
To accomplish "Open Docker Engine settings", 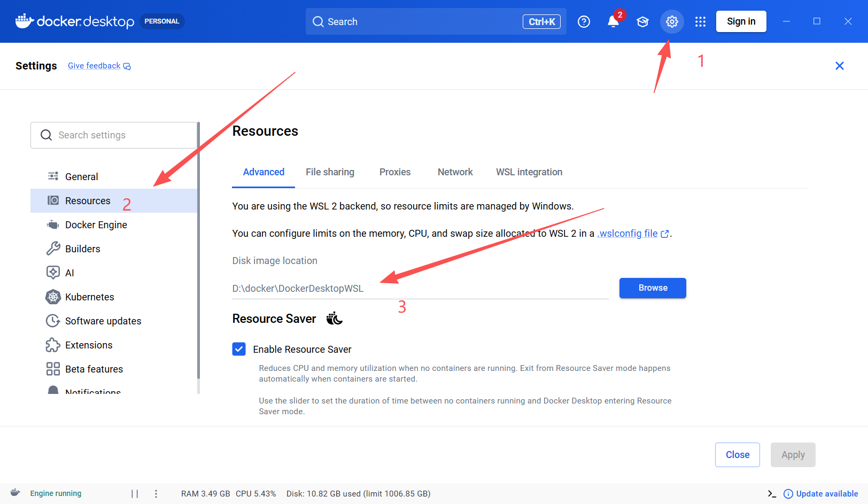I will (x=114, y=224).
